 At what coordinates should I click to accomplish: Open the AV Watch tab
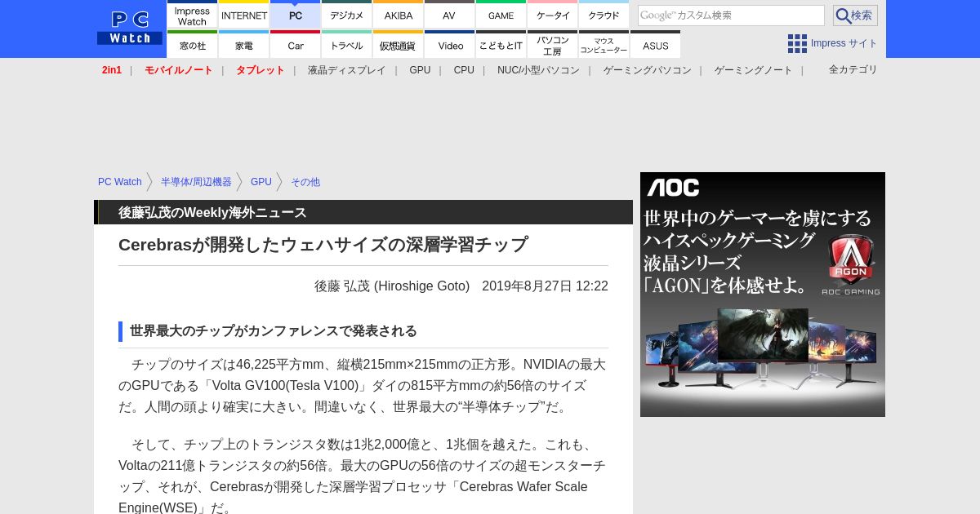point(450,15)
